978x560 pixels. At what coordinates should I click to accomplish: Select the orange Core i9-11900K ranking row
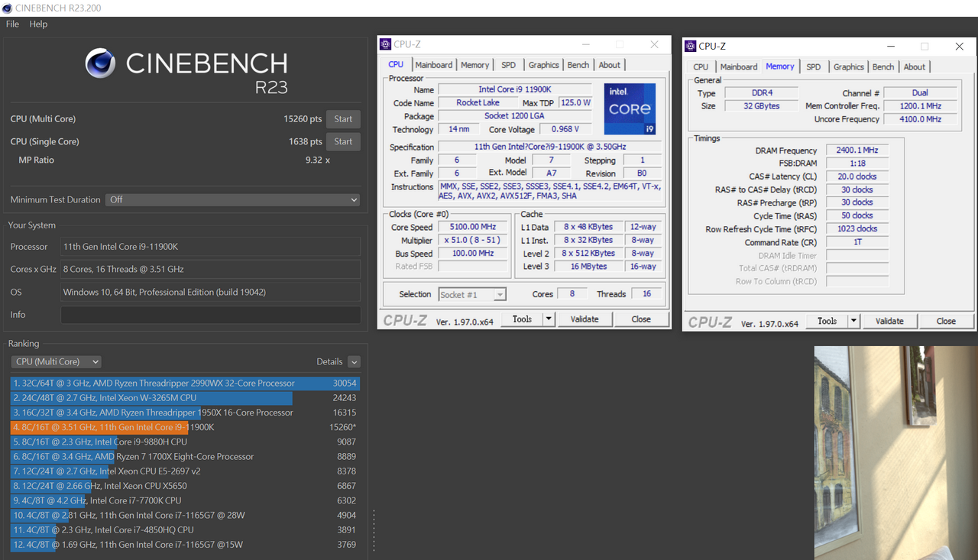185,427
